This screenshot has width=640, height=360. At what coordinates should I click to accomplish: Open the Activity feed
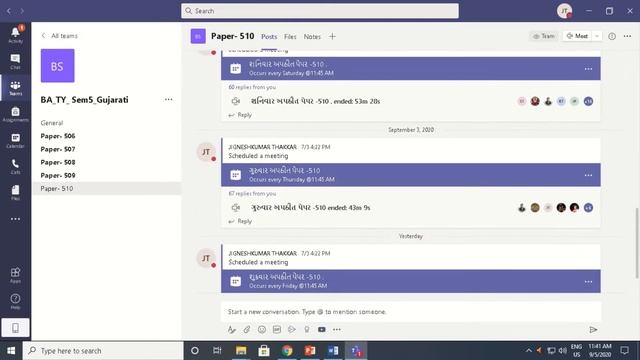tap(16, 35)
